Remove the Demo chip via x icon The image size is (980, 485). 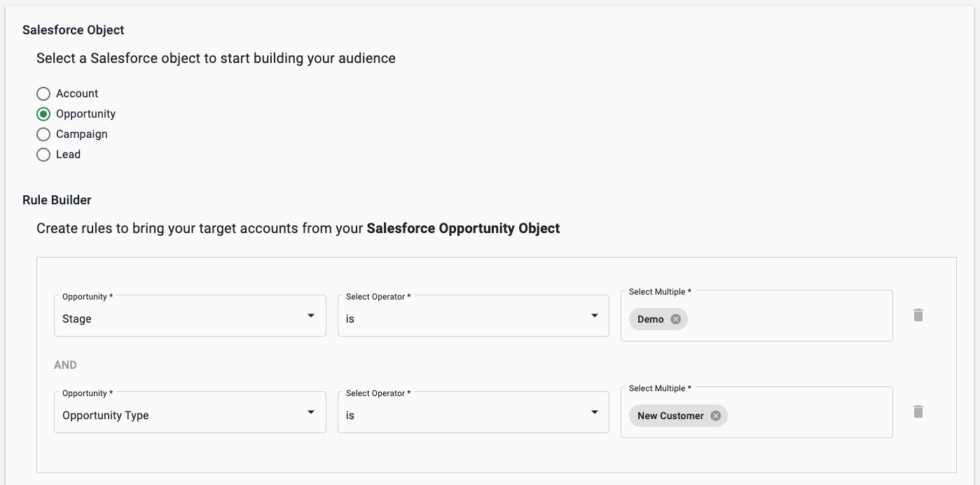[675, 319]
